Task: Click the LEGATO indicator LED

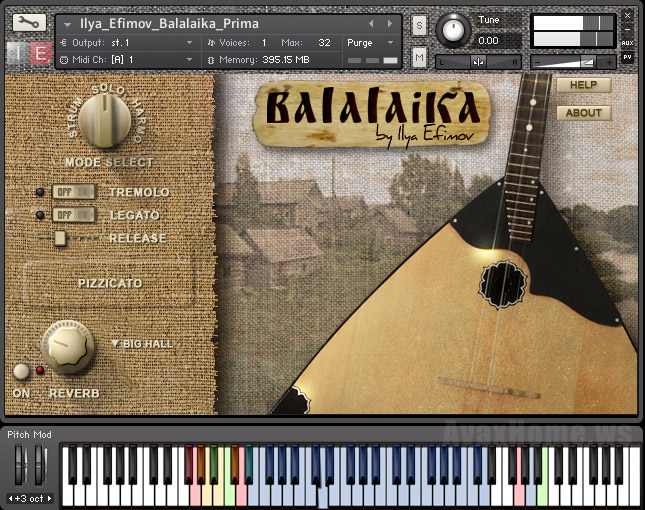Action: [x=40, y=215]
